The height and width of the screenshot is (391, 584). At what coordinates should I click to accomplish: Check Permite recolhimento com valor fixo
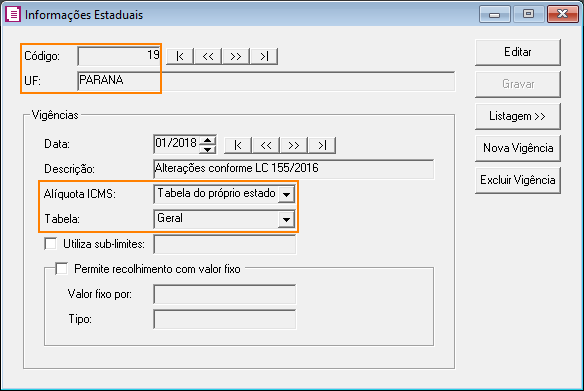[x=61, y=268]
